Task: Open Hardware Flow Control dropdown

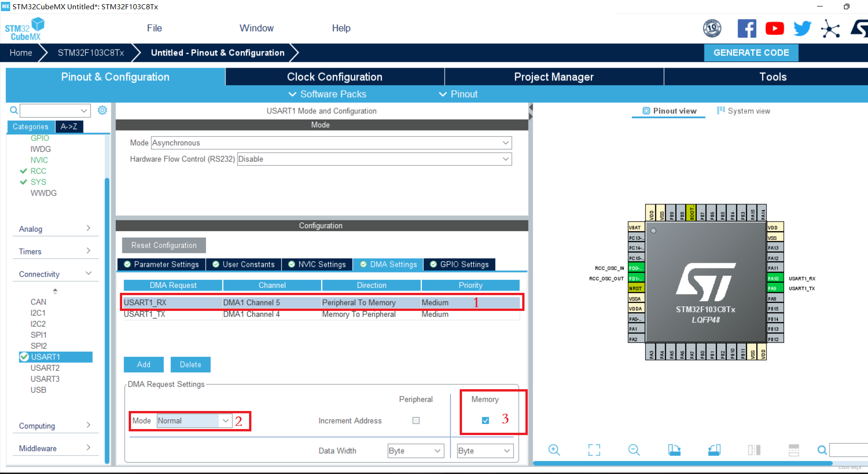Action: click(x=375, y=159)
